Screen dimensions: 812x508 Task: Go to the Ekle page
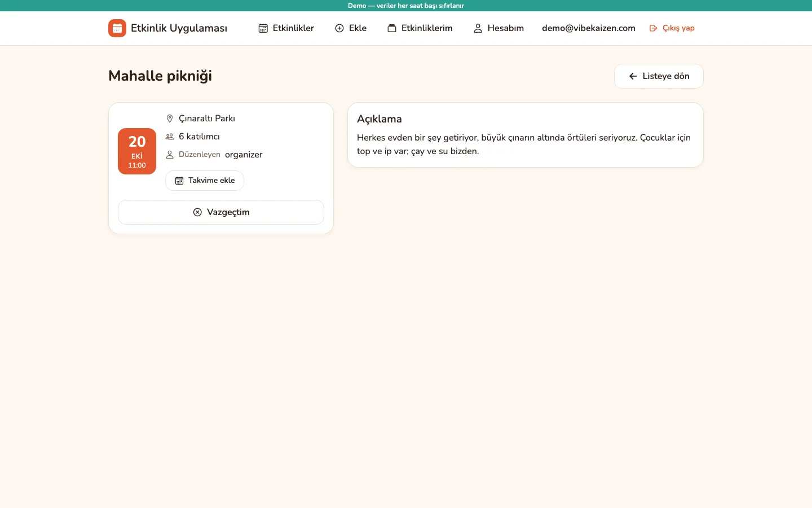click(351, 28)
